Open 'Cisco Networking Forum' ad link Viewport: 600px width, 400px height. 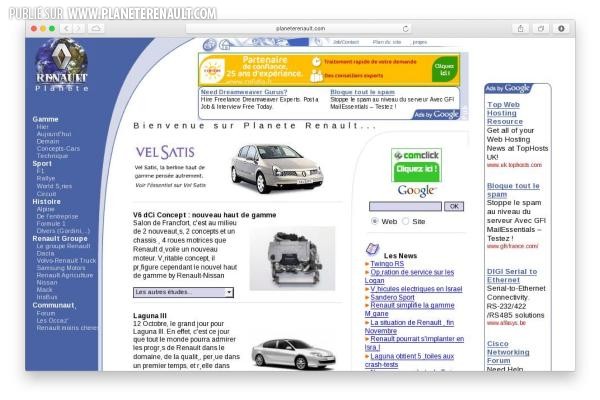coord(508,352)
